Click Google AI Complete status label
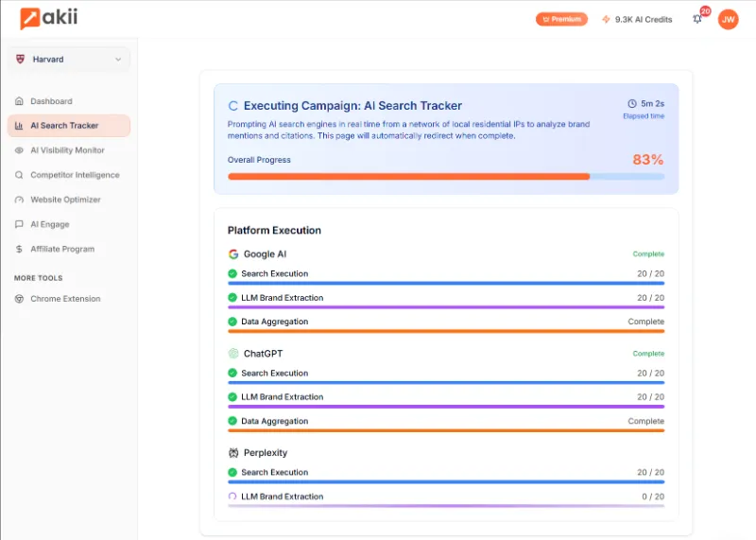Screen dimensions: 756x540 [x=648, y=253]
